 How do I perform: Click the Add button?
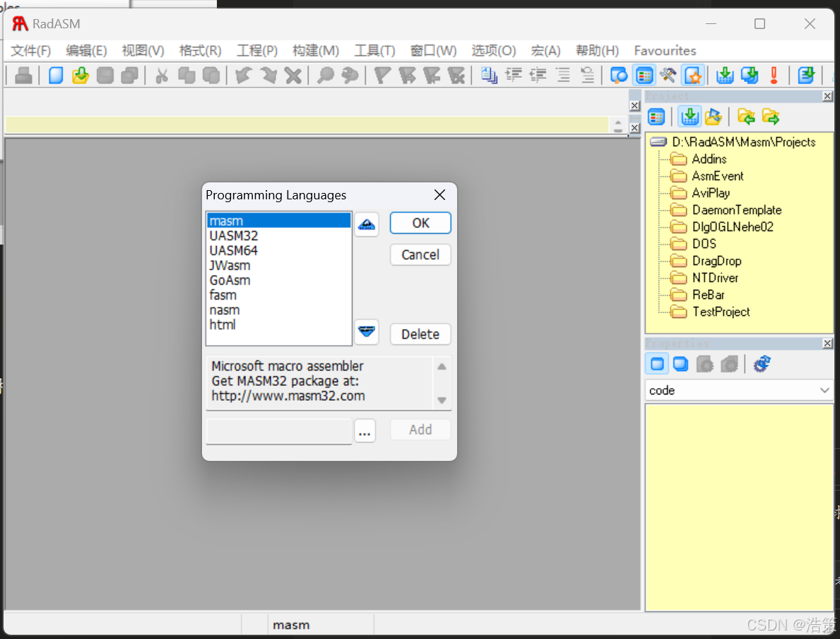point(420,430)
